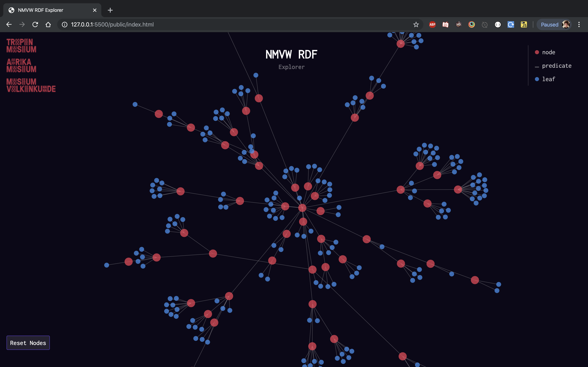The image size is (588, 367).
Task: Open a new browser tab
Action: (110, 10)
